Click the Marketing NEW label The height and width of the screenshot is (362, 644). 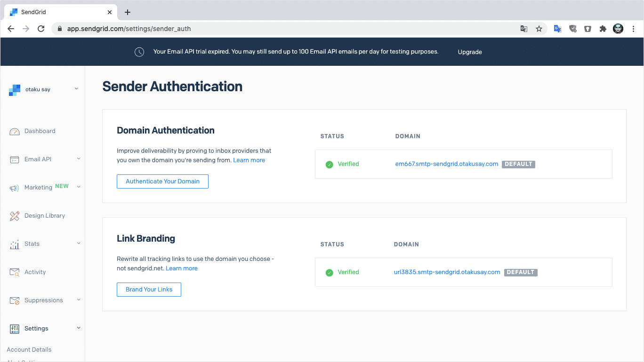62,187
